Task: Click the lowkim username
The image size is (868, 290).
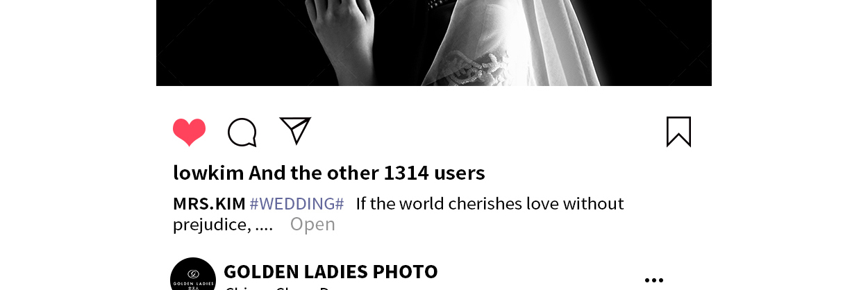Action: (x=208, y=173)
